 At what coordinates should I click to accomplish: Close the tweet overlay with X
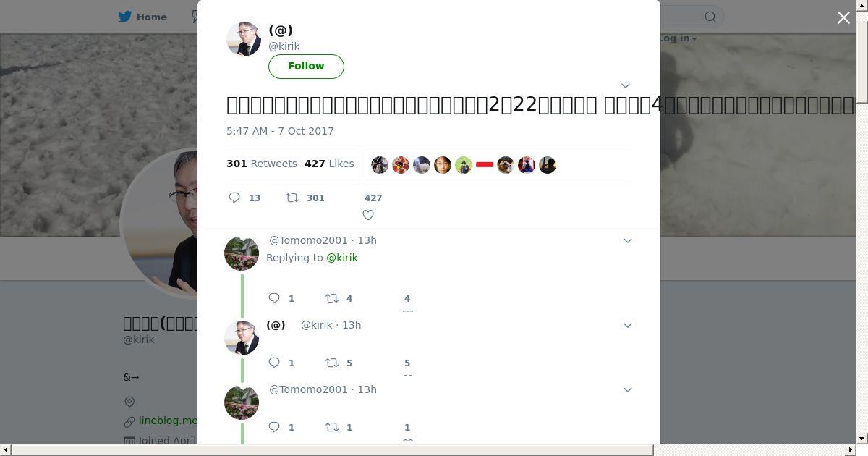(x=843, y=17)
